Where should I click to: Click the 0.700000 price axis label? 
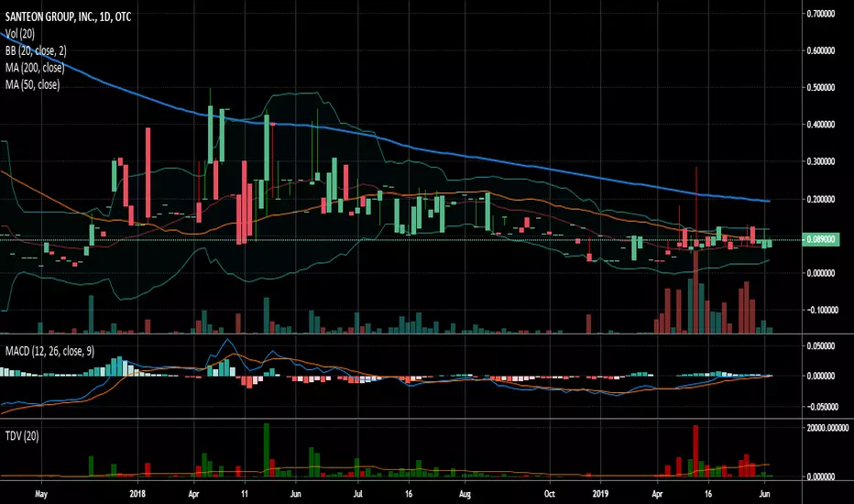tap(821, 14)
